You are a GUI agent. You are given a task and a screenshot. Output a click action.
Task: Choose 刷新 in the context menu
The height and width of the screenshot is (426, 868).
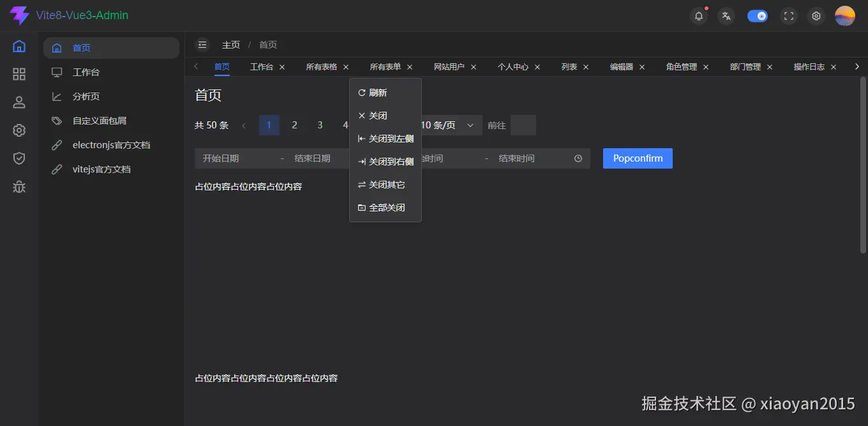(x=385, y=93)
